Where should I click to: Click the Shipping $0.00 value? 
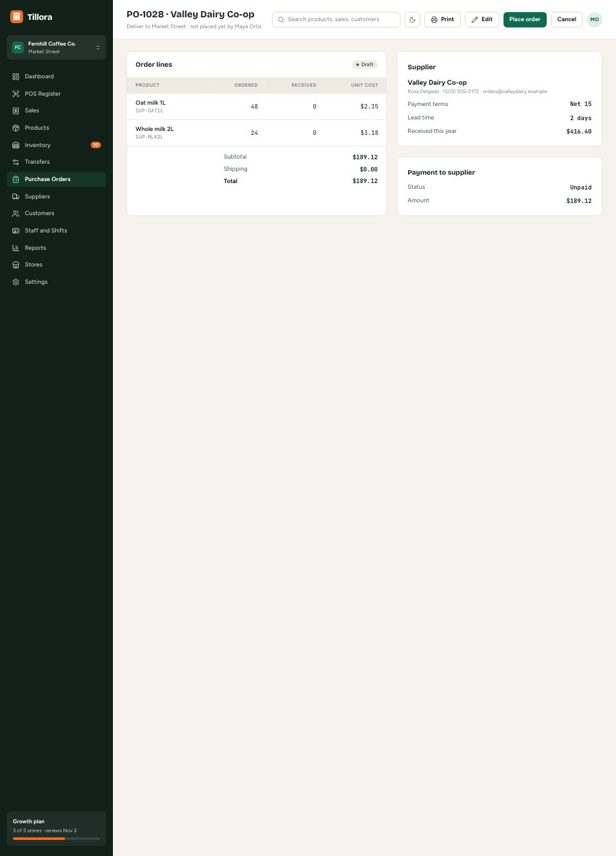pyautogui.click(x=368, y=170)
